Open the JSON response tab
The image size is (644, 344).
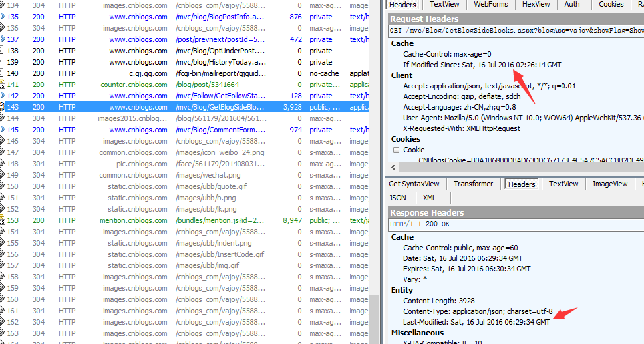pyautogui.click(x=398, y=198)
